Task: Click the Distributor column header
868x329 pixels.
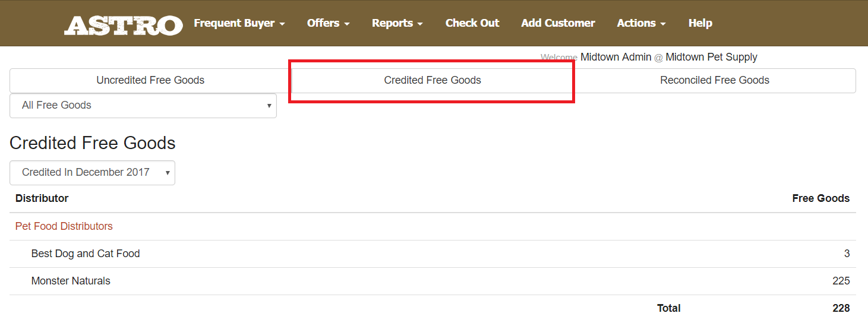Action: 42,198
